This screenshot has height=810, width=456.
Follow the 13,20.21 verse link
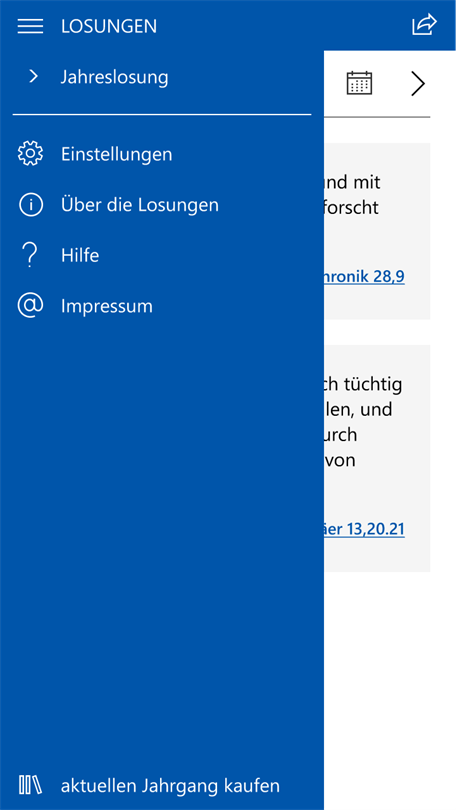[x=364, y=529]
